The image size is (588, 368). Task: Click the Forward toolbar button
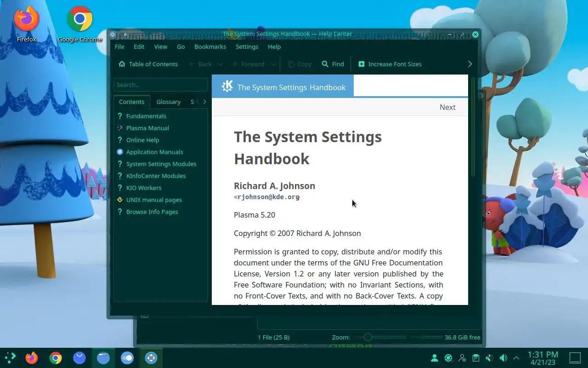pos(248,64)
